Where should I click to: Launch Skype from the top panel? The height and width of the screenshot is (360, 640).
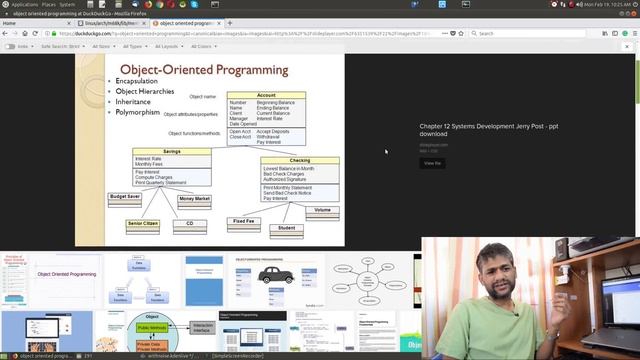point(194,4)
